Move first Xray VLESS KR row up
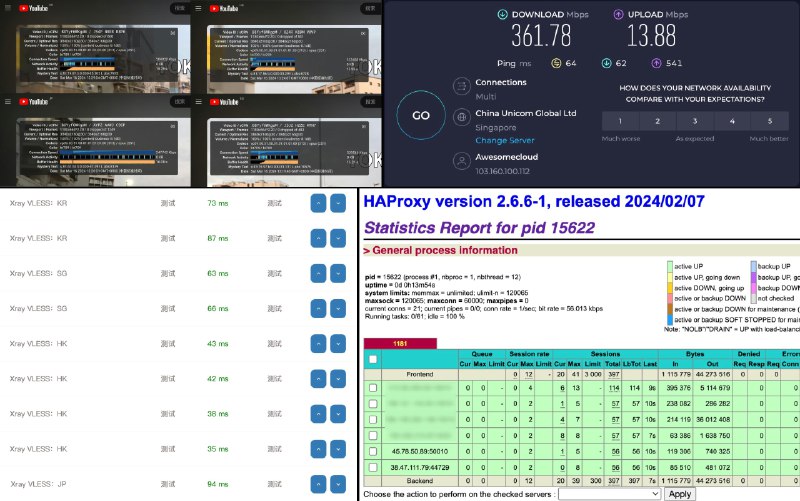Image resolution: width=800 pixels, height=501 pixels. point(317,203)
